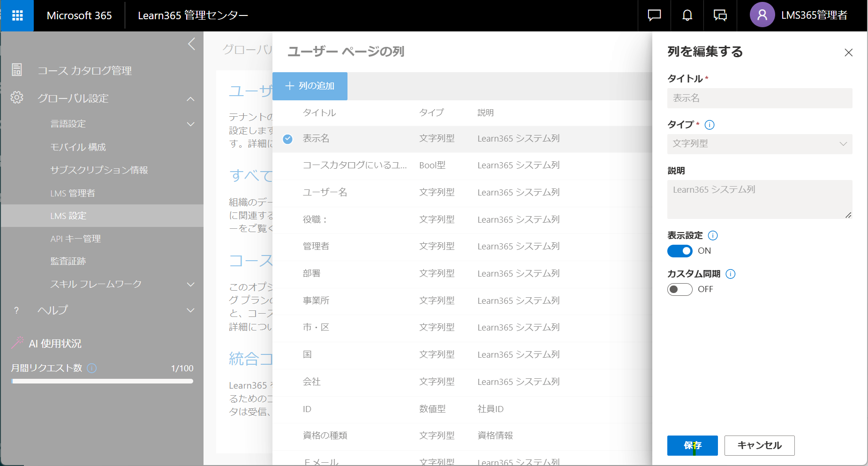View info about カスタム同期
Image resolution: width=868 pixels, height=466 pixels.
[730, 274]
